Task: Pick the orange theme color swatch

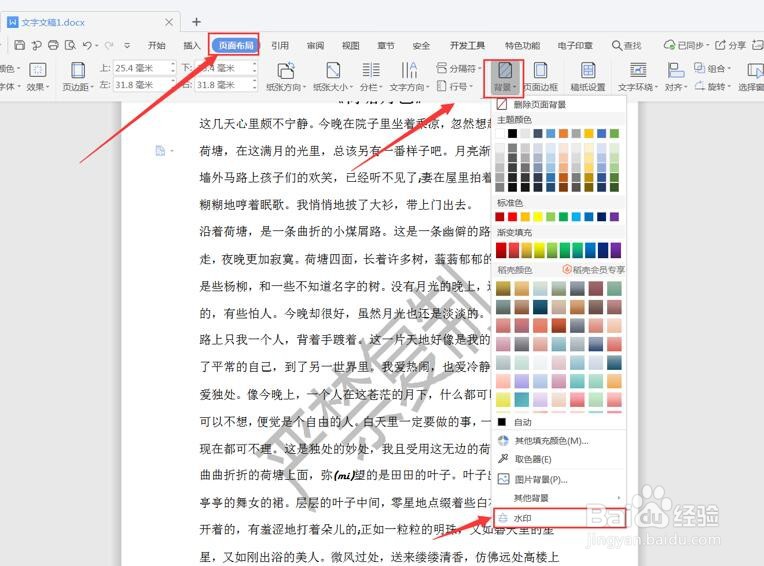Action: click(563, 133)
